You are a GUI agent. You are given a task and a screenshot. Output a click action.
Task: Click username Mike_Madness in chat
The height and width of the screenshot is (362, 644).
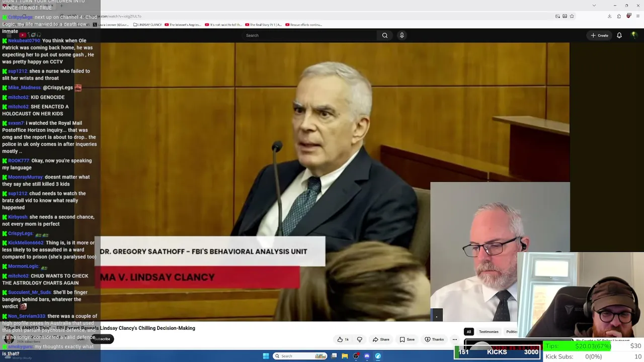(x=25, y=87)
